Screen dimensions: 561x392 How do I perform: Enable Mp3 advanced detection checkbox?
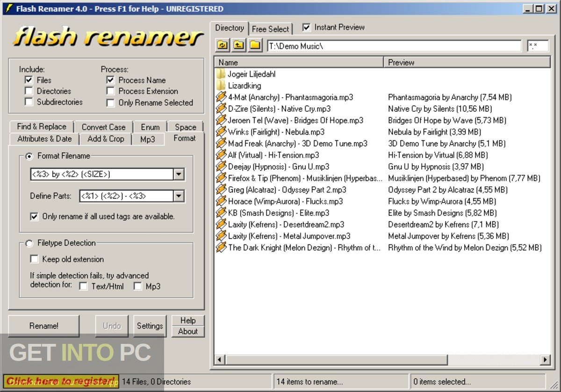tap(138, 286)
